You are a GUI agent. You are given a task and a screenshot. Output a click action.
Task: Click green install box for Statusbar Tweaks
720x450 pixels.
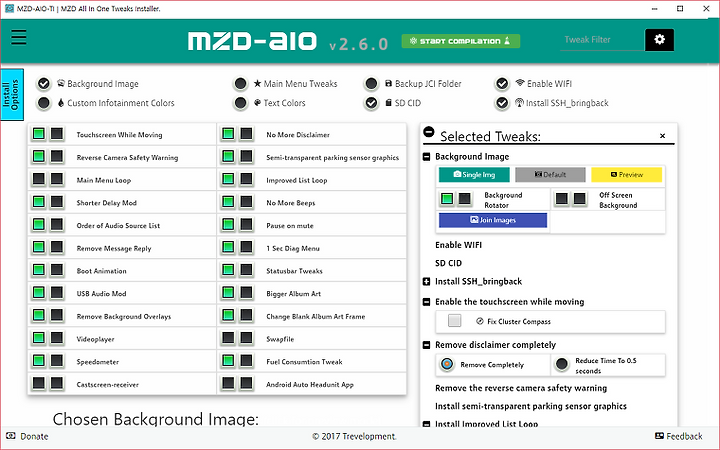click(228, 270)
